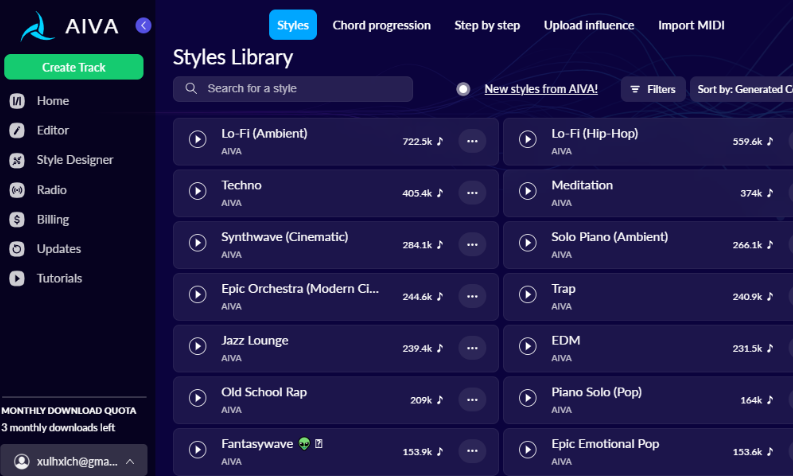Play the EDM style preview
Viewport: 793px width, 476px height.
point(527,346)
